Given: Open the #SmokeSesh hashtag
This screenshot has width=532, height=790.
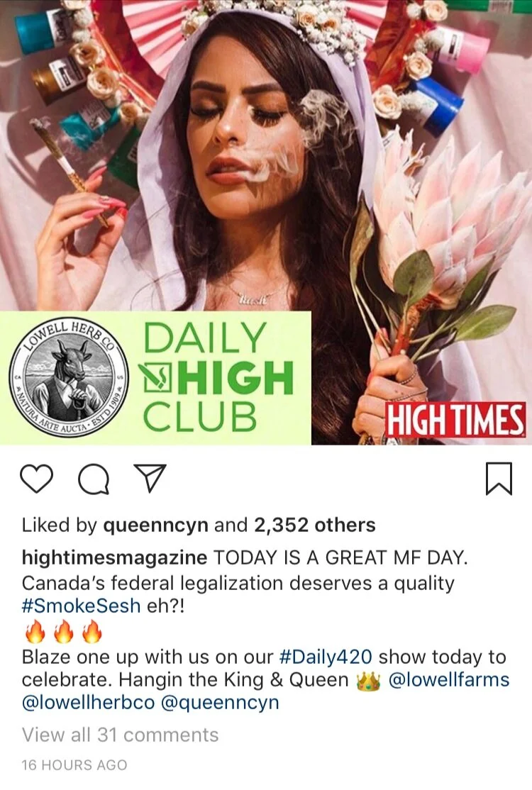Looking at the screenshot, I should point(81,605).
